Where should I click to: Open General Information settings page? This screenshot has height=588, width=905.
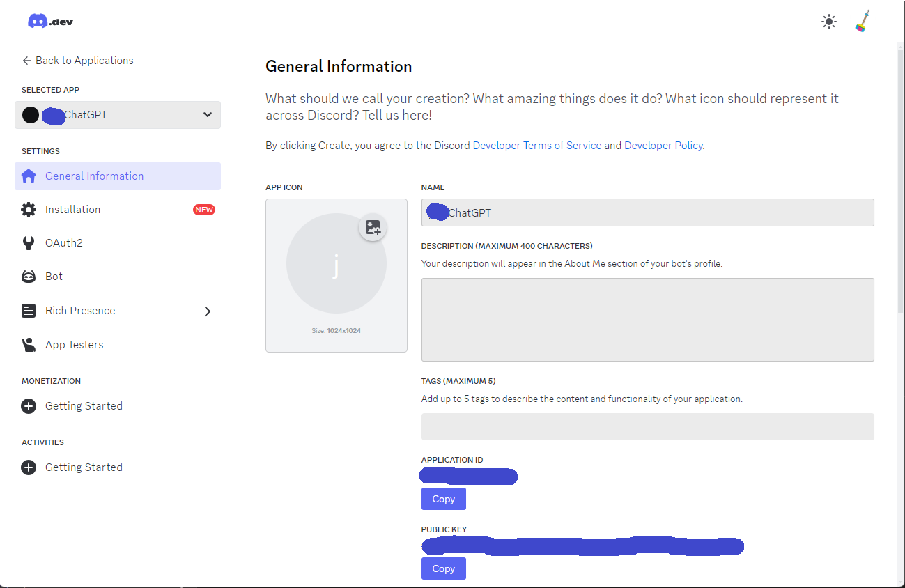point(118,176)
